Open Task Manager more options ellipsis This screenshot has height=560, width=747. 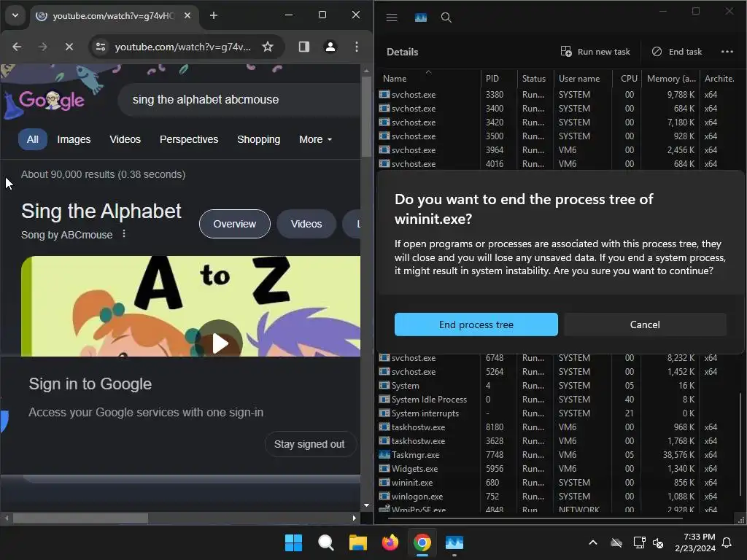coord(727,52)
